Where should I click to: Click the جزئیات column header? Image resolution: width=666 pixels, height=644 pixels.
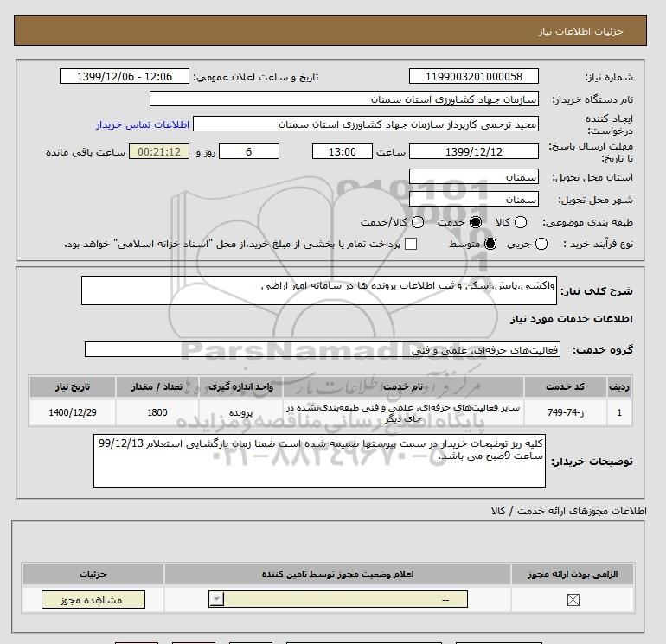(x=93, y=574)
